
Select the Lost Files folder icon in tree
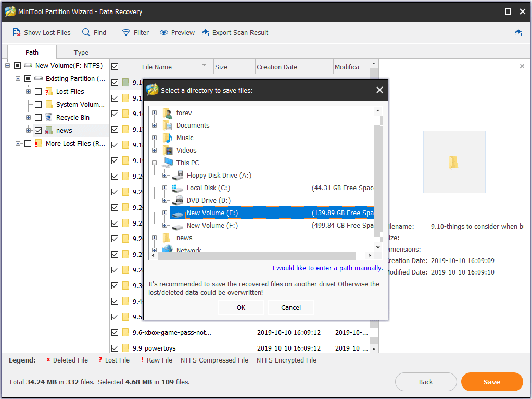click(49, 91)
